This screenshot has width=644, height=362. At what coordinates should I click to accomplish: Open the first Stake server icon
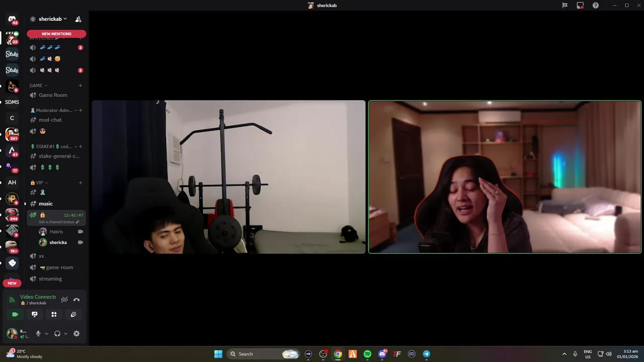12,54
